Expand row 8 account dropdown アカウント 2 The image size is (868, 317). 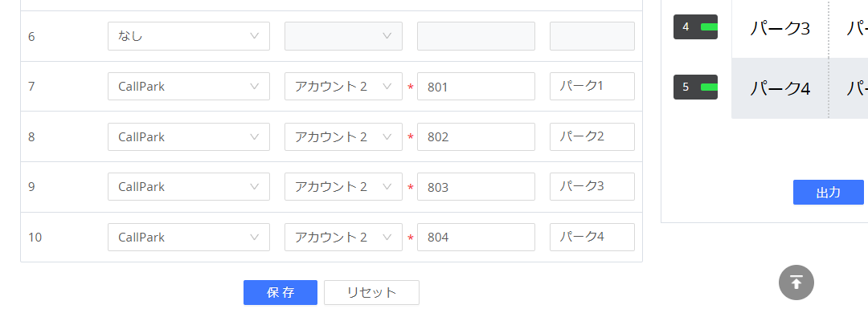point(343,136)
